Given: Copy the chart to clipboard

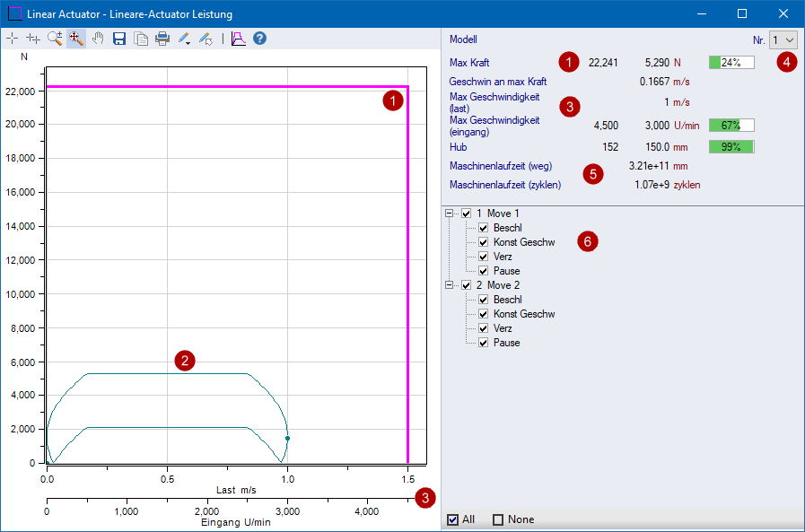Looking at the screenshot, I should pyautogui.click(x=141, y=39).
